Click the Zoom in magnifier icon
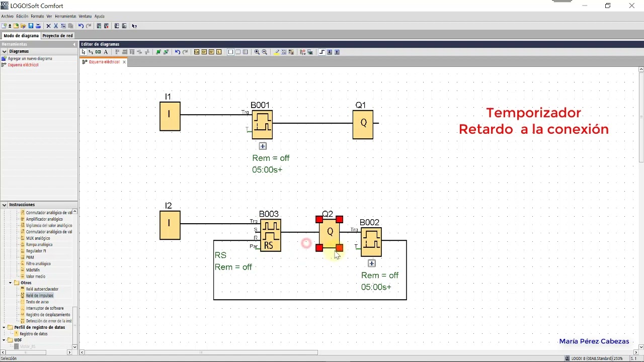Image resolution: width=644 pixels, height=362 pixels. pyautogui.click(x=257, y=52)
